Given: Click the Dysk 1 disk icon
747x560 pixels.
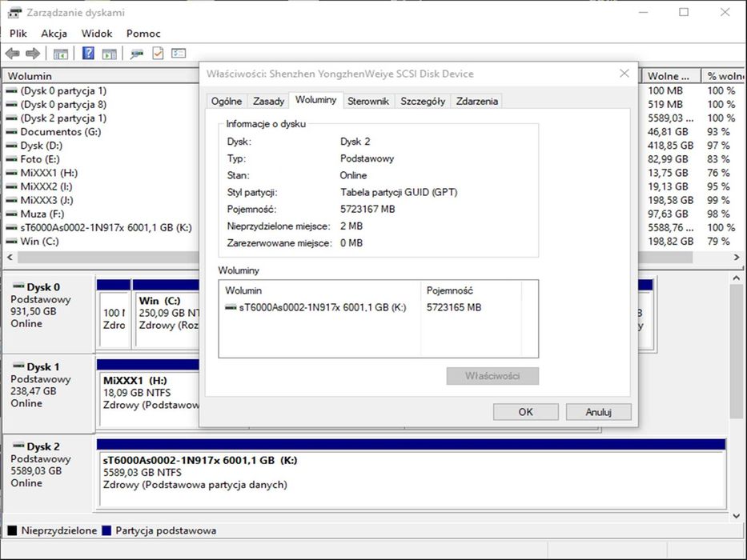Looking at the screenshot, I should [x=18, y=366].
